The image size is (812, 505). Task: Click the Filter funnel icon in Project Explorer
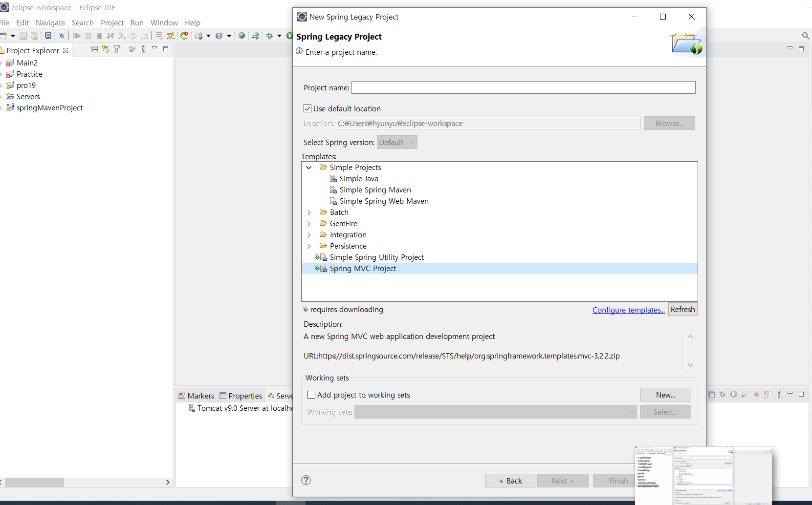[116, 49]
